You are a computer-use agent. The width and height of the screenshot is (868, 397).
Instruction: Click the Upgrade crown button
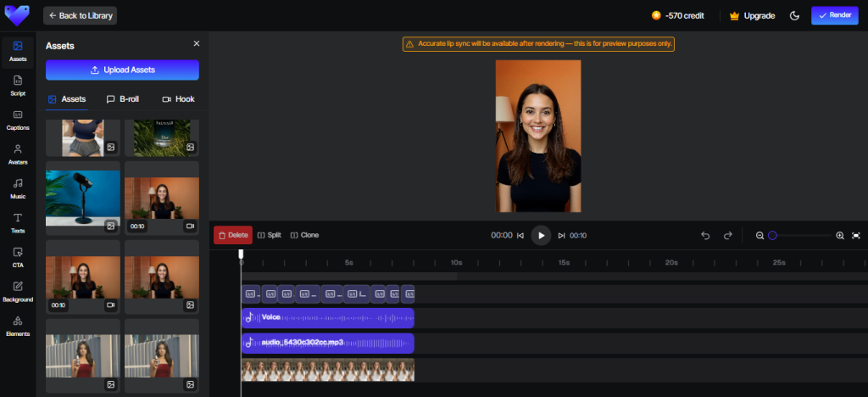(753, 15)
